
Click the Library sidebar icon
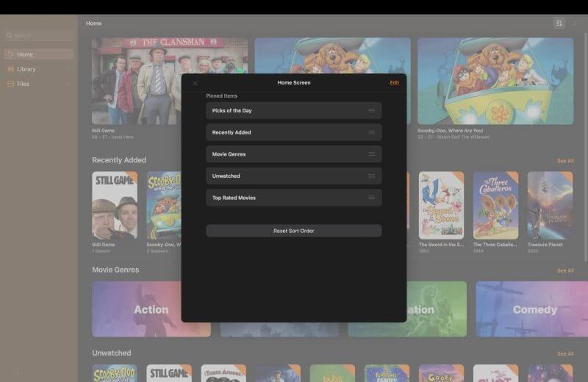tap(10, 69)
